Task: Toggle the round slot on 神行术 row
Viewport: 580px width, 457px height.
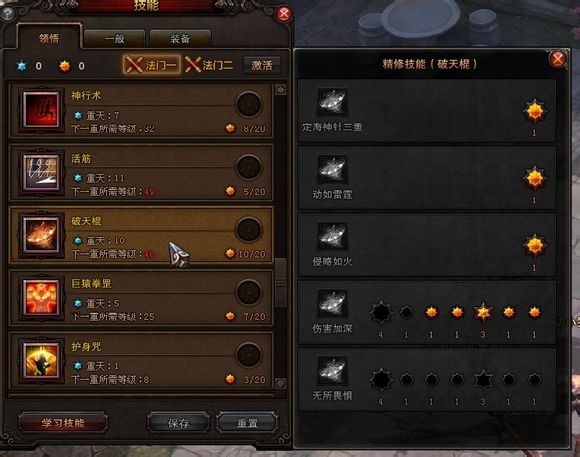Action: click(249, 104)
